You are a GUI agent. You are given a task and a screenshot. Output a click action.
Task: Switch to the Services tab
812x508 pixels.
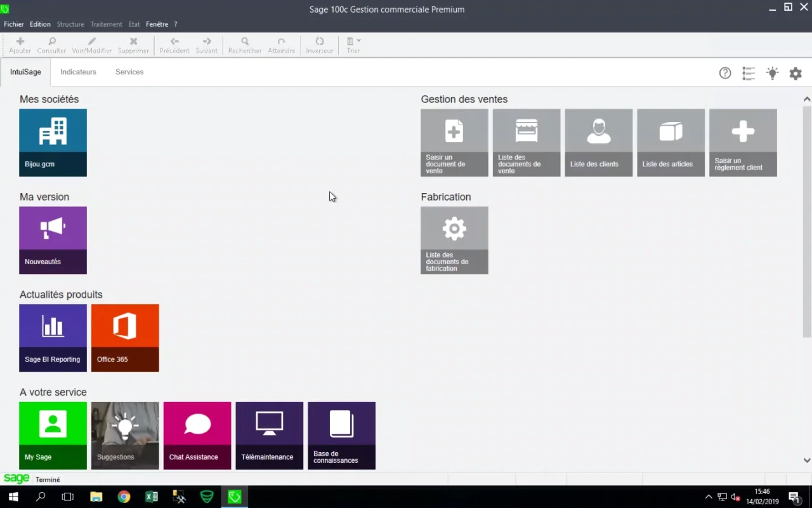tap(129, 72)
